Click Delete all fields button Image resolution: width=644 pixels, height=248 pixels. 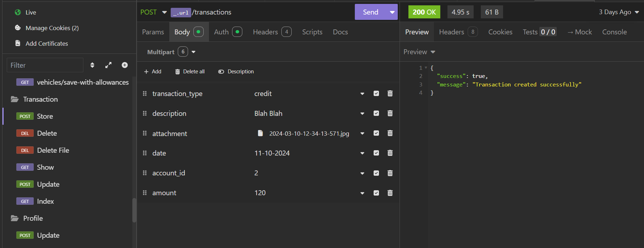click(x=190, y=72)
